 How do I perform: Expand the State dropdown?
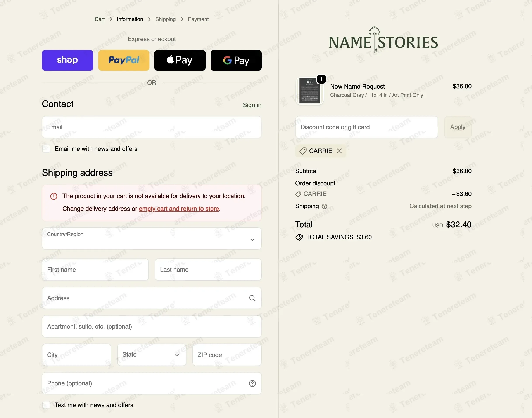[152, 355]
